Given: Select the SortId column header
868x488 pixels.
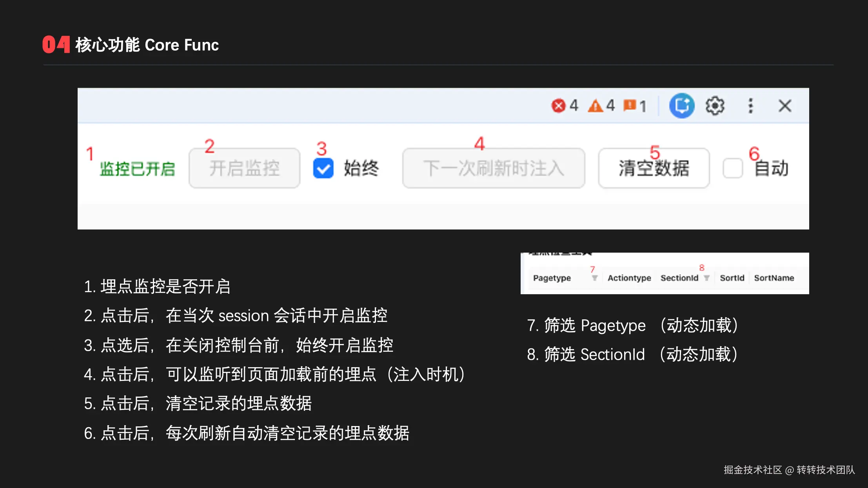Looking at the screenshot, I should click(x=732, y=278).
